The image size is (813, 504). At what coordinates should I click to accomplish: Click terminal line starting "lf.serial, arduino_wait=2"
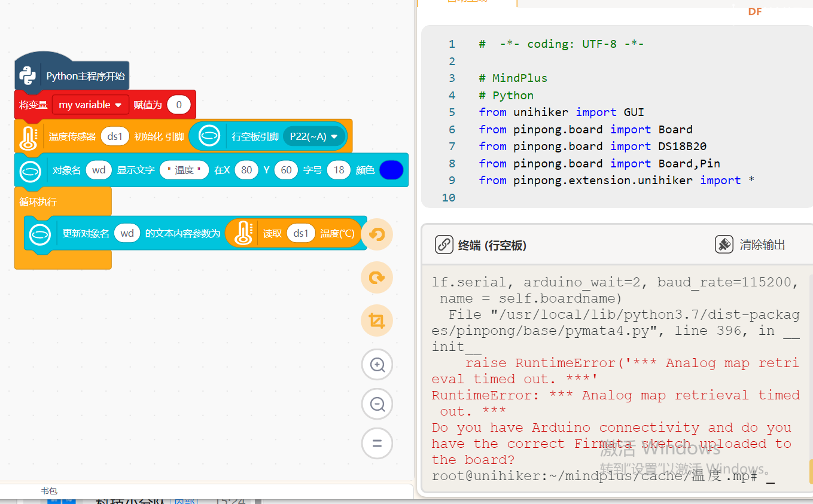[x=616, y=282]
